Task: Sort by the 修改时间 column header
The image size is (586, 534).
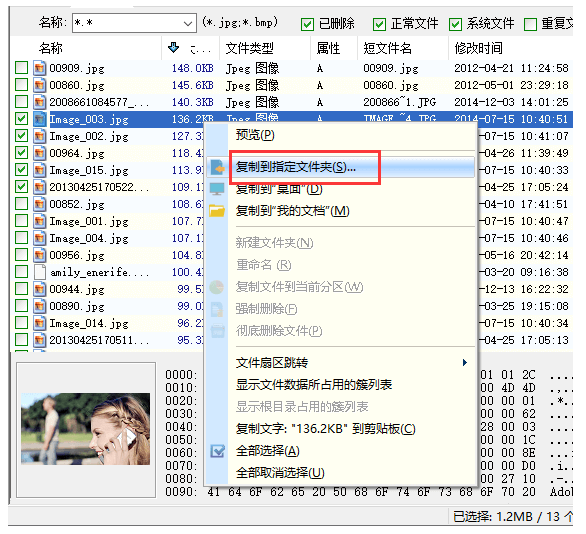Action: coord(478,48)
